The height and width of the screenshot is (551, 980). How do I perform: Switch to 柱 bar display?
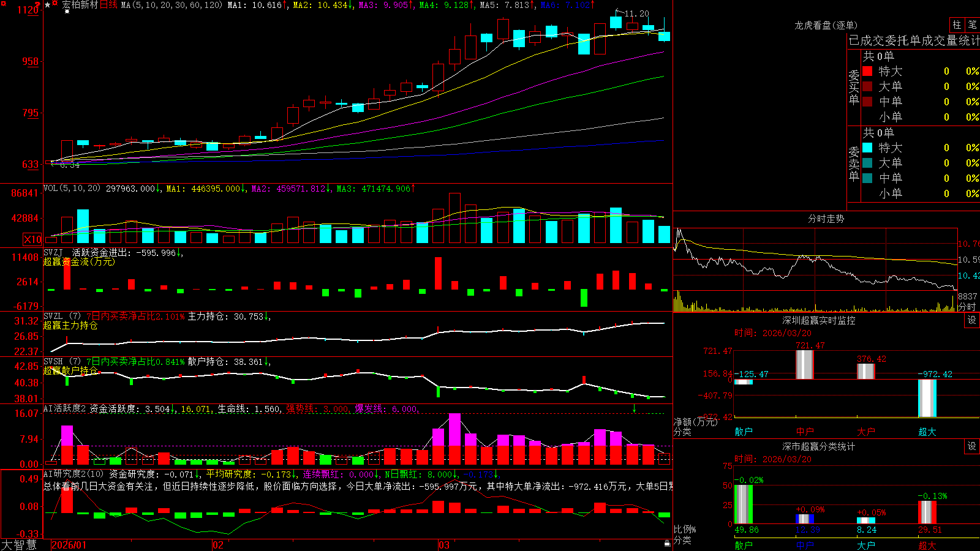tap(957, 25)
